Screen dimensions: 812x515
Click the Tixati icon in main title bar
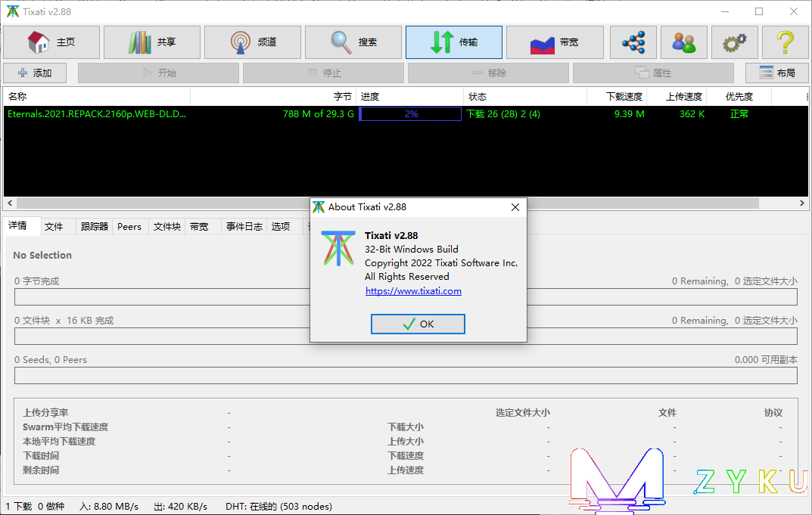pos(12,11)
